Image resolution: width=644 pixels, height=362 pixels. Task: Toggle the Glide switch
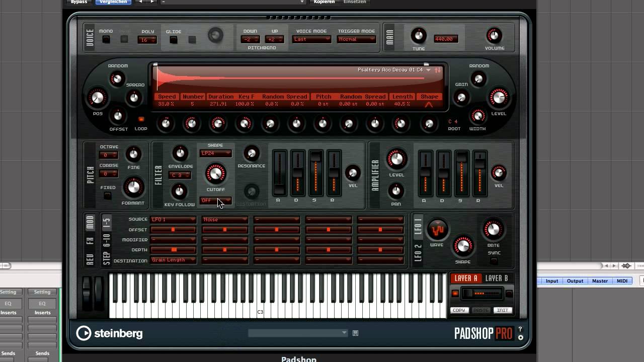(x=173, y=40)
